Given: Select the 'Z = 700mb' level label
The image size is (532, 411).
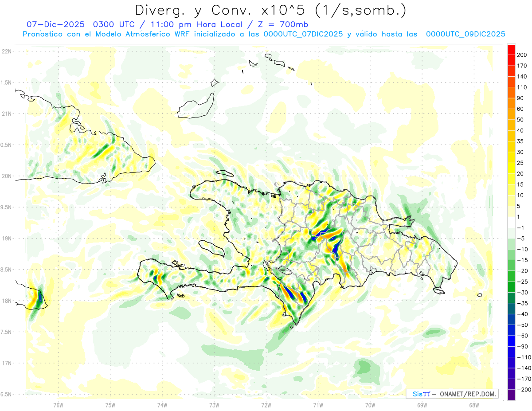Looking at the screenshot, I should [x=284, y=24].
